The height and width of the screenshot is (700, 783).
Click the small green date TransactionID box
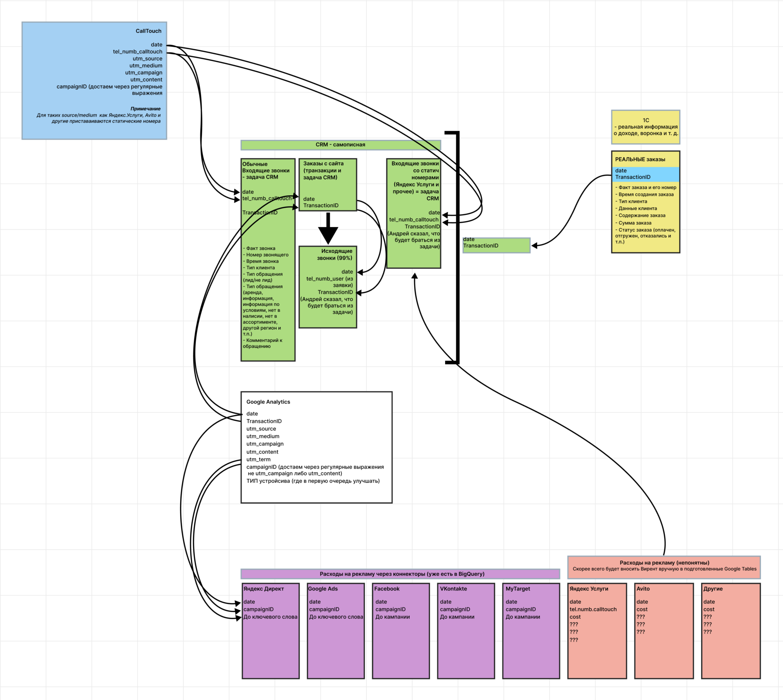point(496,245)
